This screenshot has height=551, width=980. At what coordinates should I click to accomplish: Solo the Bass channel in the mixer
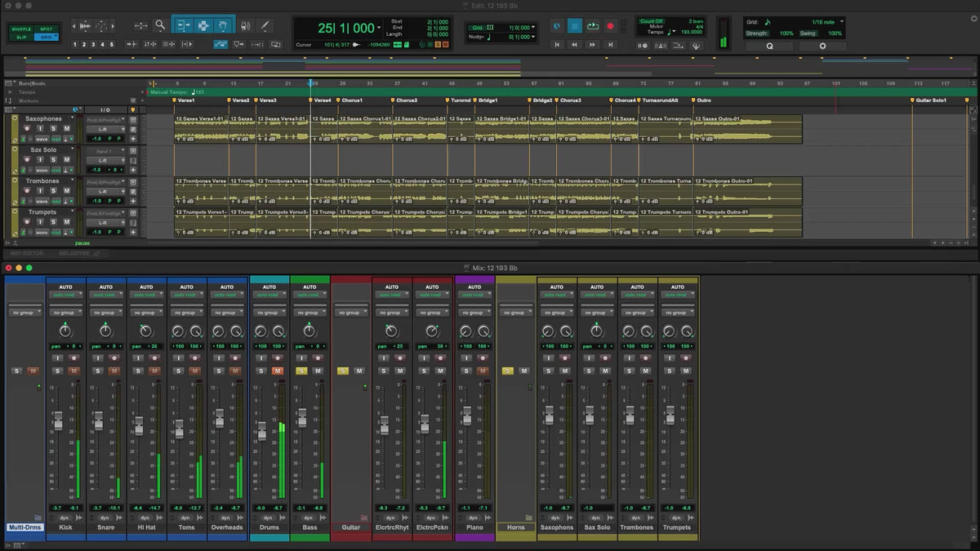pyautogui.click(x=301, y=371)
